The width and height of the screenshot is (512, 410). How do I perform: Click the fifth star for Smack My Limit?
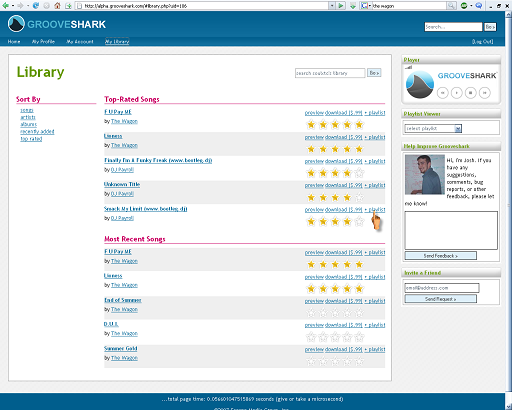[359, 221]
